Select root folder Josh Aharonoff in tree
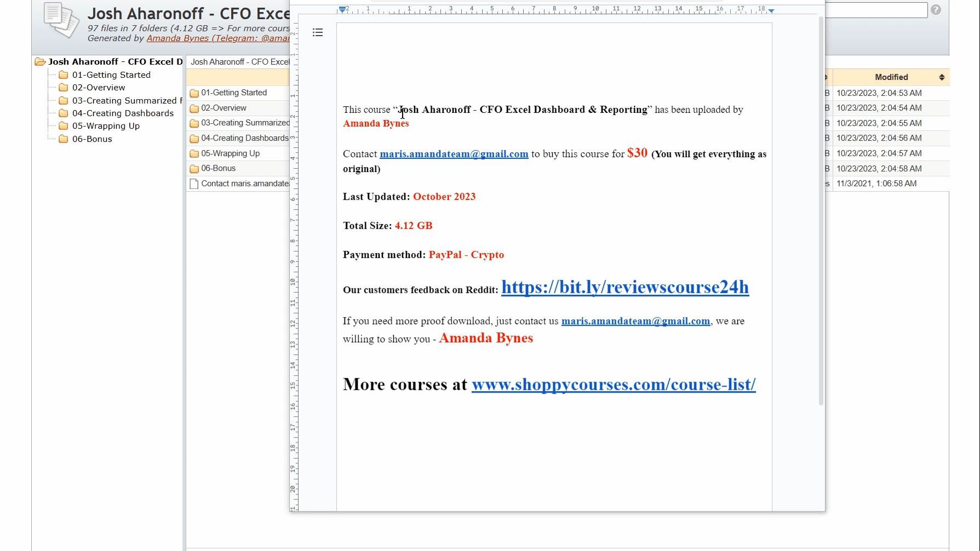980x551 pixels. click(115, 61)
